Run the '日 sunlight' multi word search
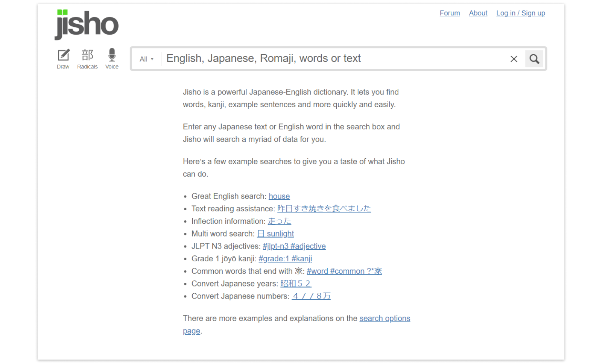This screenshot has width=602, height=364. tap(275, 234)
